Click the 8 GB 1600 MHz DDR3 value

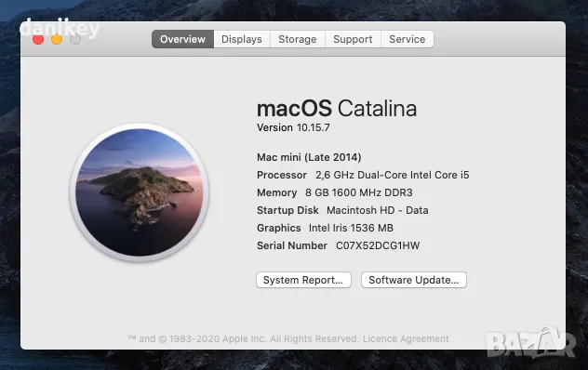pos(359,192)
